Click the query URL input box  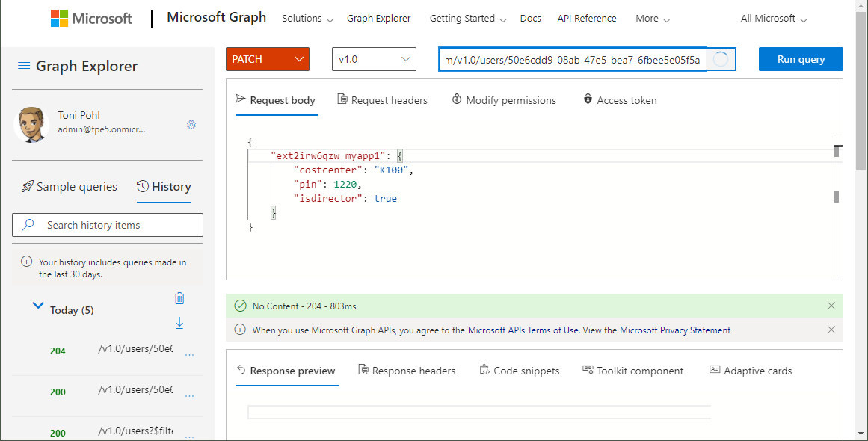(x=573, y=60)
